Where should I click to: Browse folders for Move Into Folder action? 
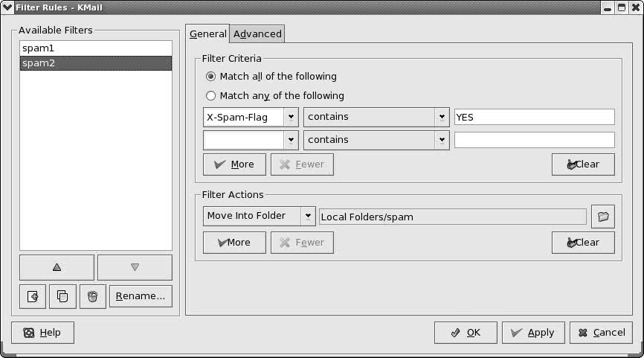(x=603, y=217)
